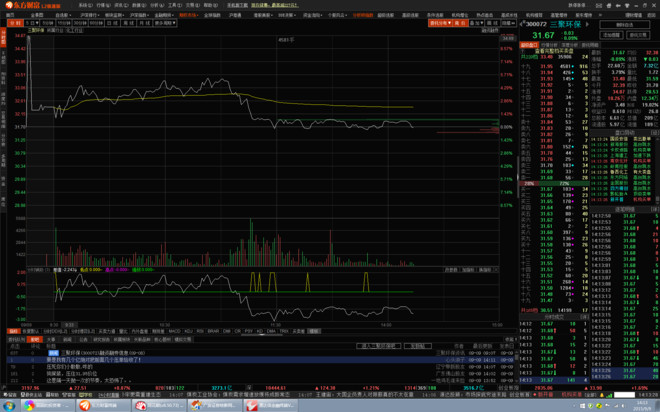Viewport: 660px width, 412px height.
Task: Open the 叠加 dropdown above the chart
Action: click(476, 23)
